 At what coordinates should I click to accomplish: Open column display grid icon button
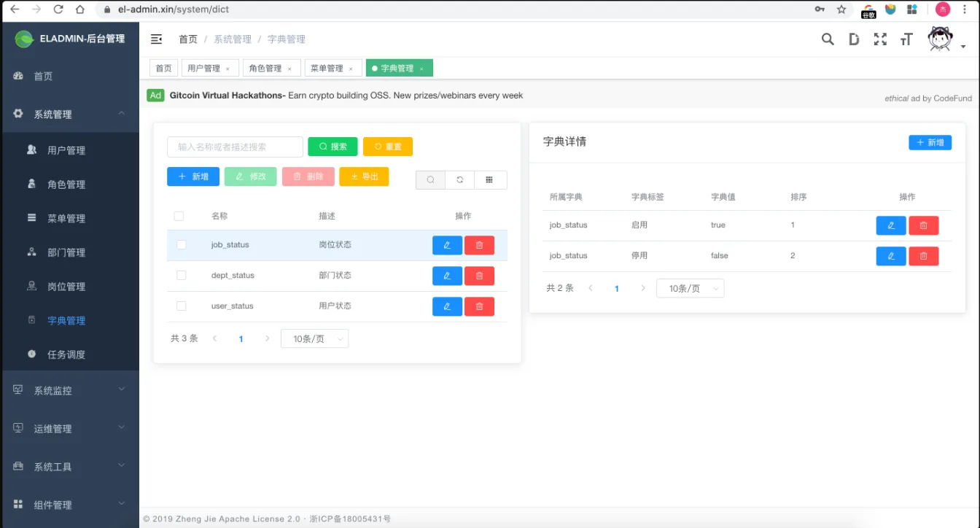(490, 179)
